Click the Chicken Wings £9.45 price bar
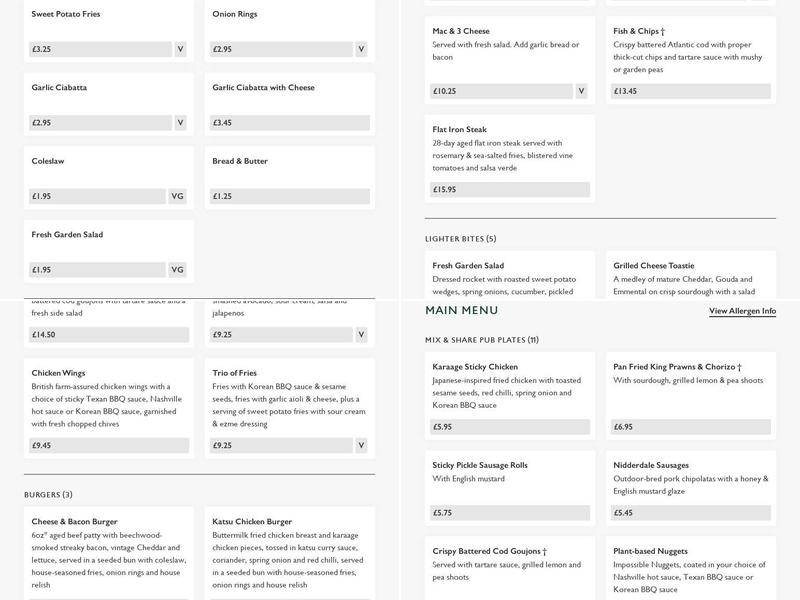The width and height of the screenshot is (800, 600). click(108, 446)
